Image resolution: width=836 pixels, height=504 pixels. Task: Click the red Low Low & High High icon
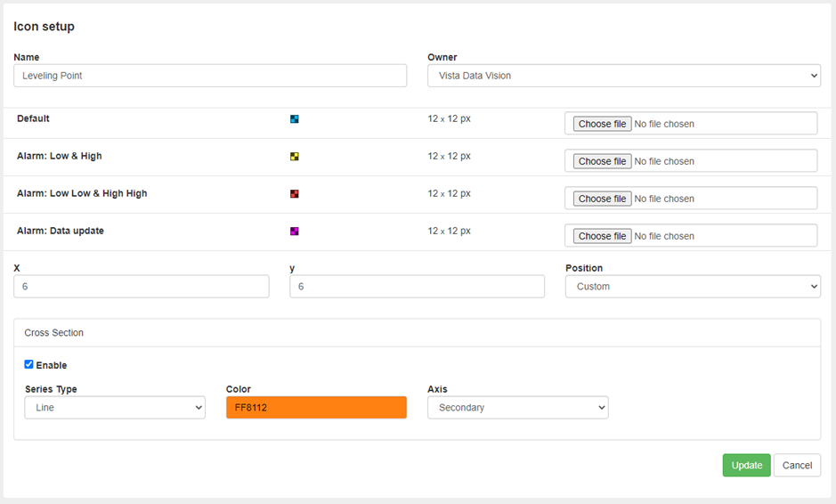point(295,193)
